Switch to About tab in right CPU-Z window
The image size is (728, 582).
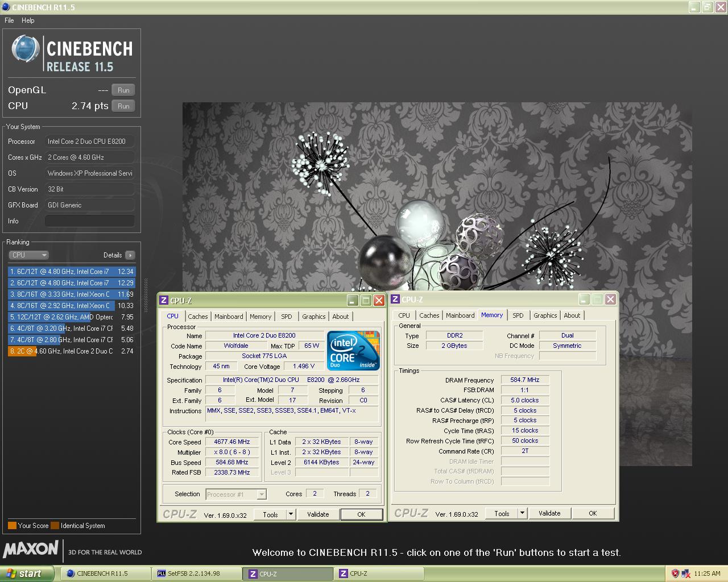click(x=572, y=315)
